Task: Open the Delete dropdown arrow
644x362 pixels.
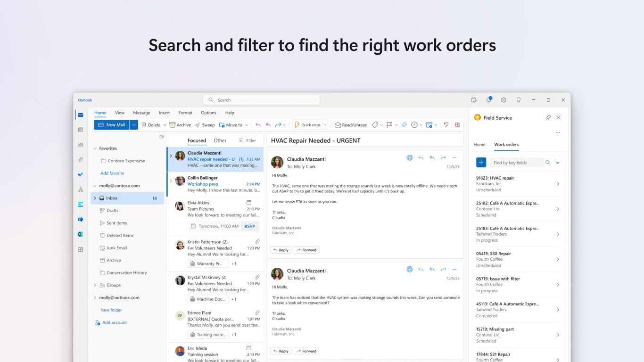Action: point(165,125)
